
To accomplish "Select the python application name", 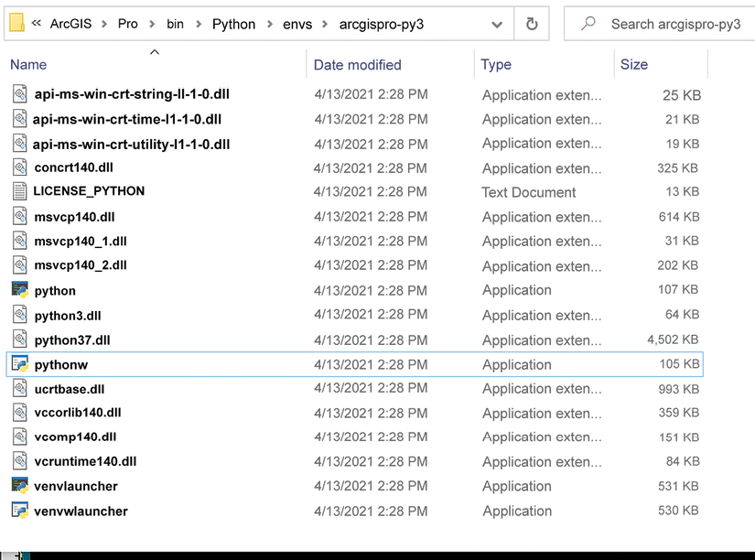I will pos(55,291).
